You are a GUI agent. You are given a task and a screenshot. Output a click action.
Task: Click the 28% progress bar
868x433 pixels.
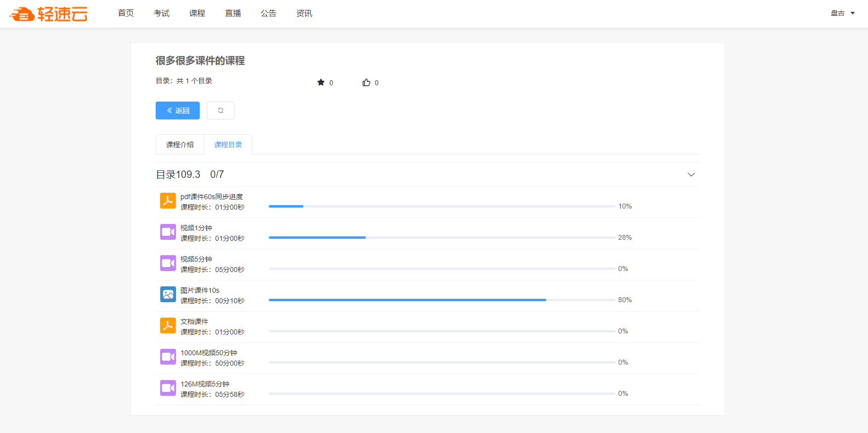coord(442,237)
